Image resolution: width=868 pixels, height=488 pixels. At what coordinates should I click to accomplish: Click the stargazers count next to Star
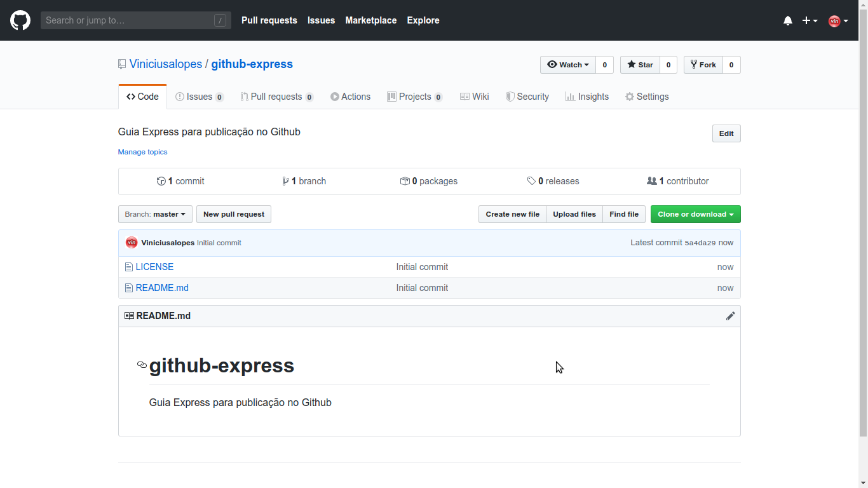[x=668, y=65]
